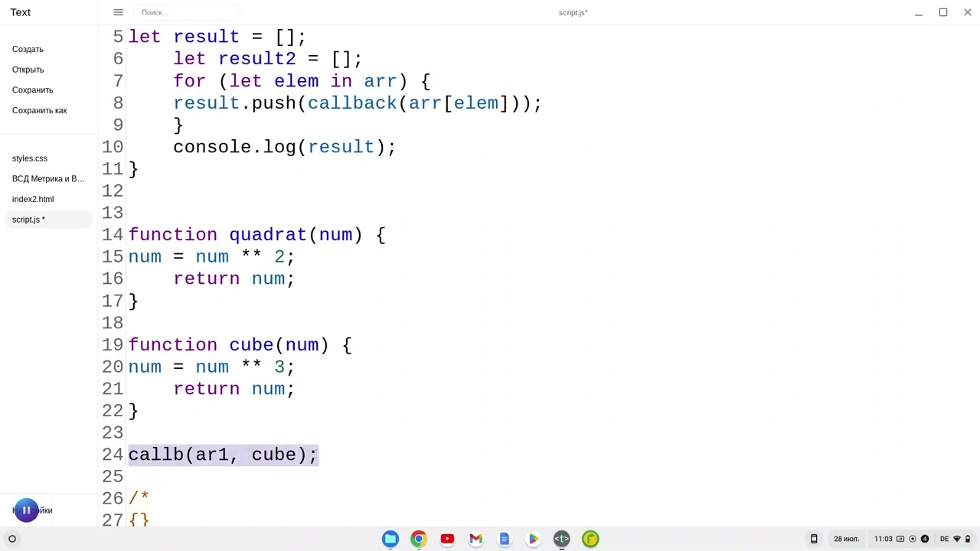This screenshot has height=551, width=980.
Task: Click the Создать (New) menu item
Action: [28, 49]
